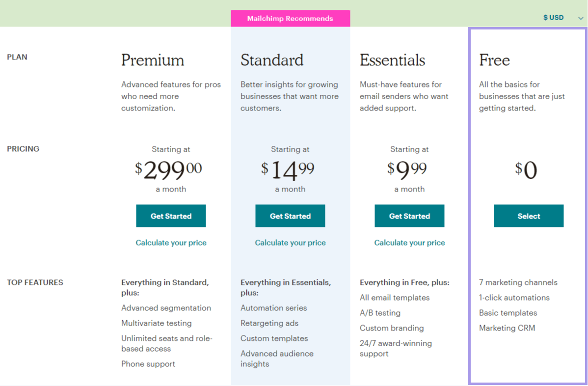Click the Free plan heading
The width and height of the screenshot is (588, 386).
click(494, 60)
